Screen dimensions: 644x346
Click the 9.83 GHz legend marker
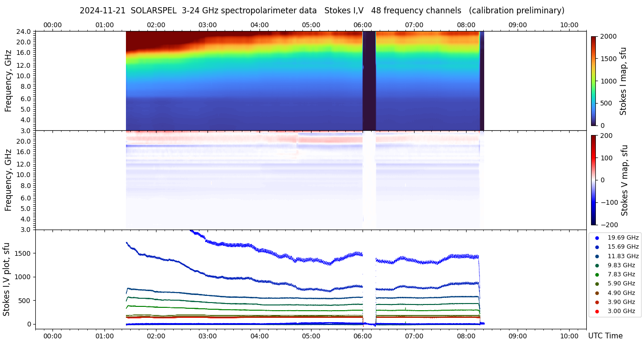pyautogui.click(x=597, y=265)
